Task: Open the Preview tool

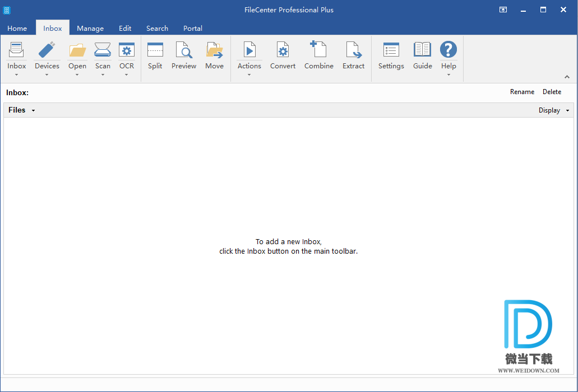Action: pyautogui.click(x=184, y=50)
